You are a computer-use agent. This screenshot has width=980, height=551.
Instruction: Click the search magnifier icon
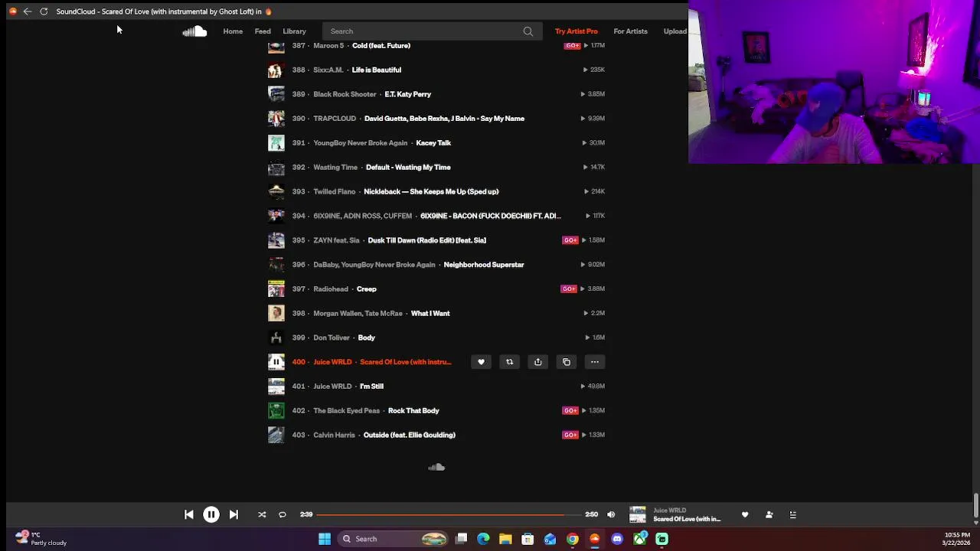(x=528, y=31)
